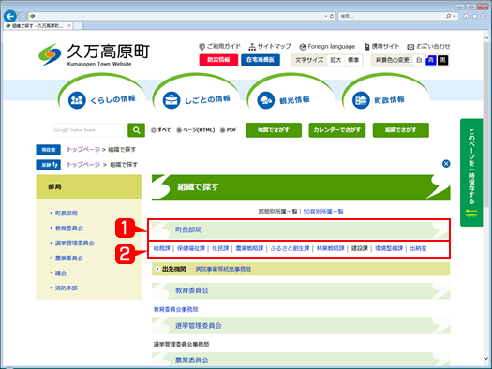Click the page scrollbar down arrow
This screenshot has width=492, height=369.
tap(486, 359)
